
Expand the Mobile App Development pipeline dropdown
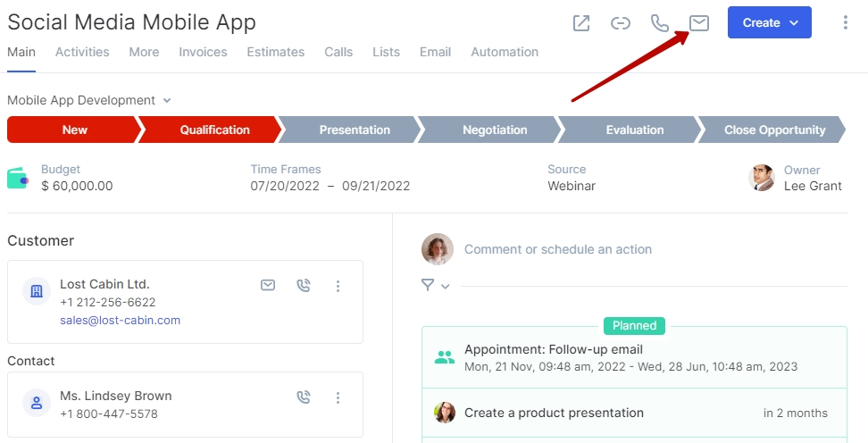(167, 100)
